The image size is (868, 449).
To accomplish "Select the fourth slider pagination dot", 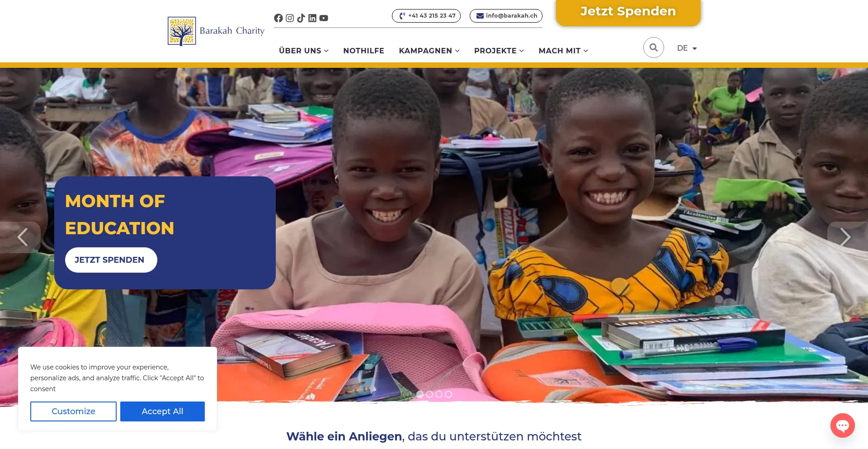I will [448, 394].
